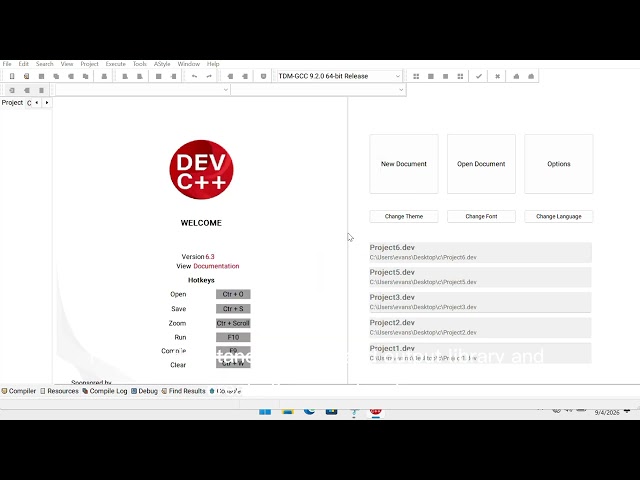
Task: Switch to the Compiler bottom tab
Action: 19,391
